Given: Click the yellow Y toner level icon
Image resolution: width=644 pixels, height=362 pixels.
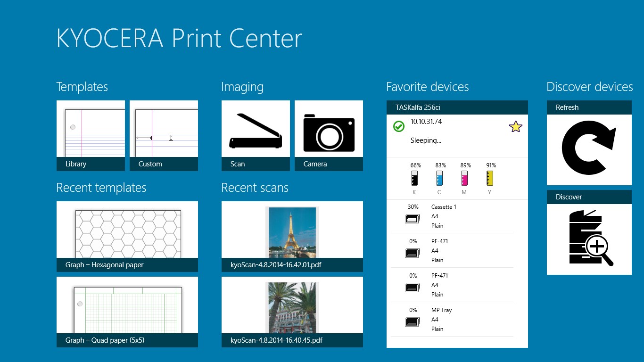Looking at the screenshot, I should [489, 178].
